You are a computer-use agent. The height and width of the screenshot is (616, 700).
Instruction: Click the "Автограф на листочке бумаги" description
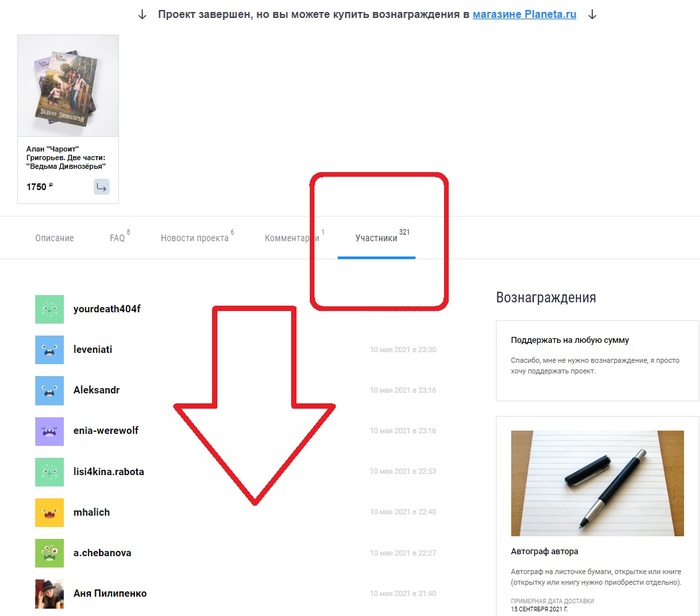[x=596, y=577]
